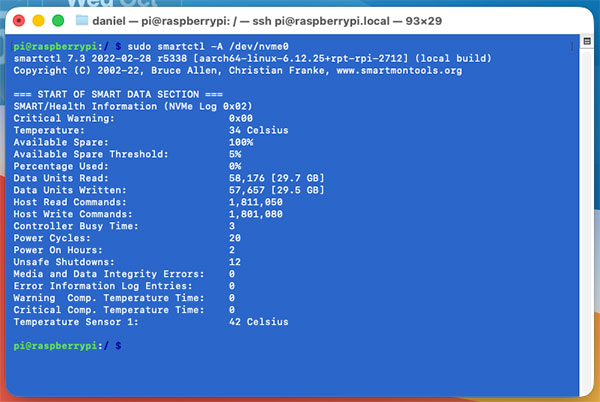Click the final empty shell prompt line
The width and height of the screenshot is (600, 402).
67,346
